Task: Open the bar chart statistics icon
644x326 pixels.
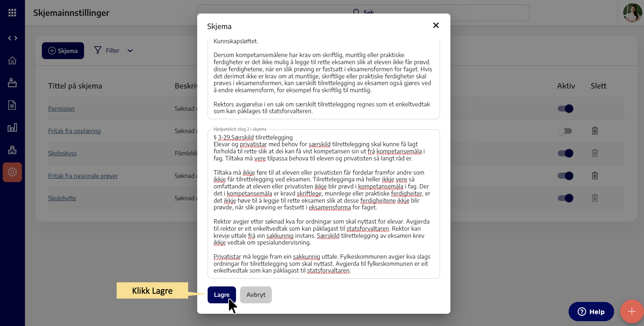Action: pos(12,128)
